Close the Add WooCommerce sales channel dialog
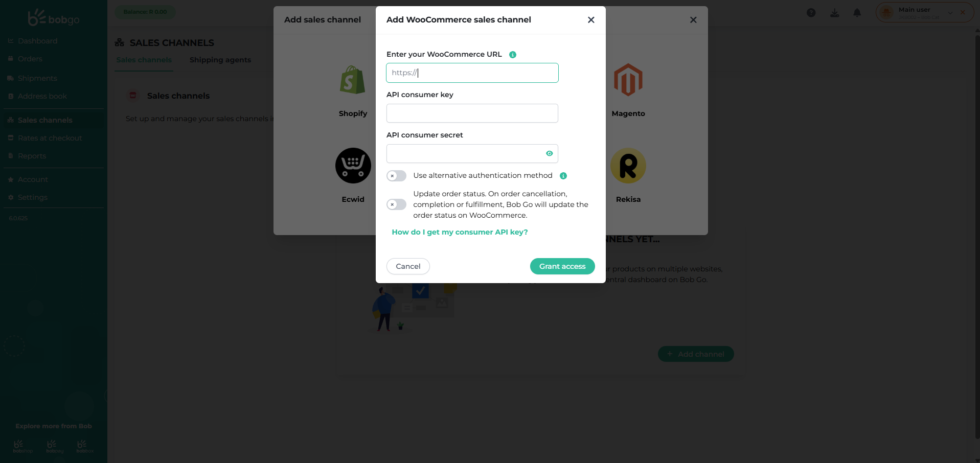 (591, 20)
